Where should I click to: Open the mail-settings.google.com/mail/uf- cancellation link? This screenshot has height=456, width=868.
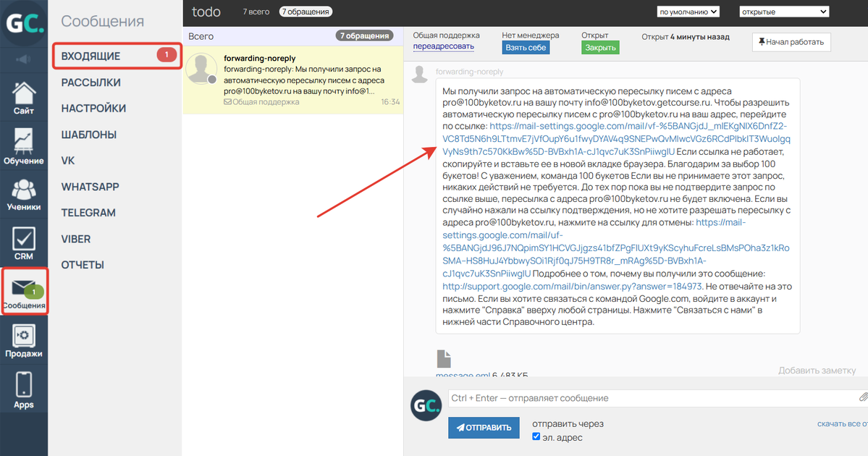(615, 248)
